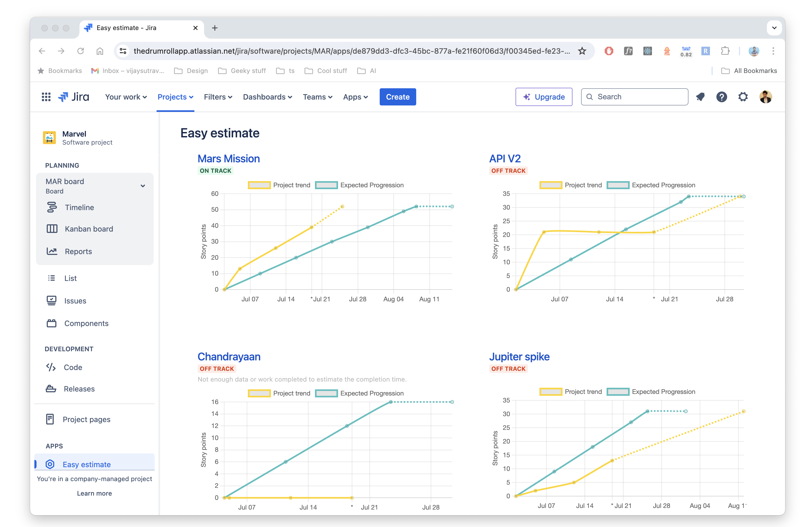Image resolution: width=812 pixels, height=527 pixels.
Task: Select the Easy estimate app
Action: click(x=95, y=464)
